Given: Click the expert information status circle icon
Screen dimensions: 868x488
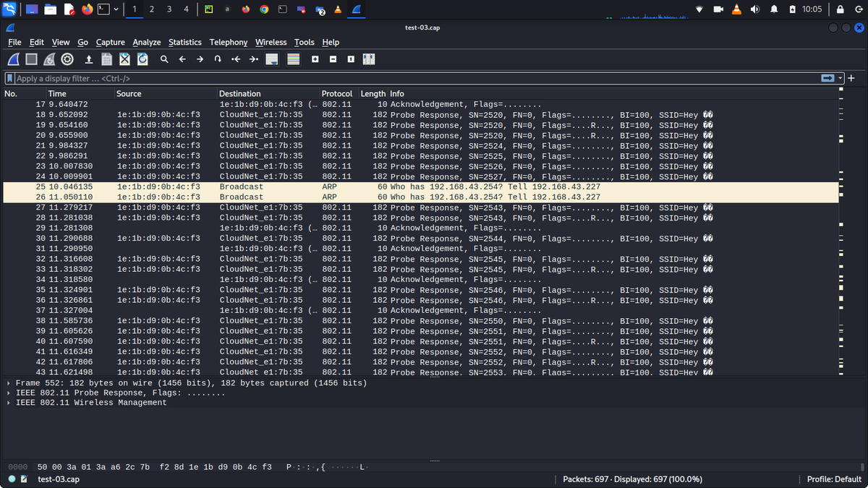Looking at the screenshot, I should click(12, 479).
